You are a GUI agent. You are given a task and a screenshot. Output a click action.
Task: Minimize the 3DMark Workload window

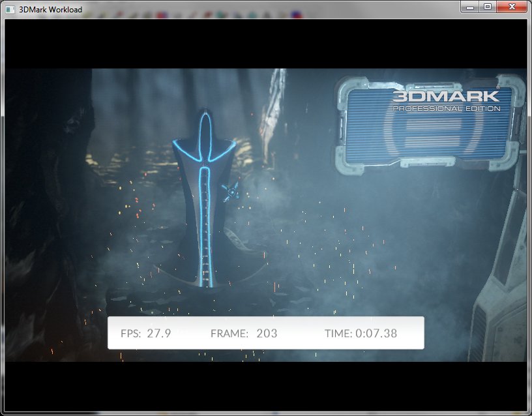tap(471, 7)
